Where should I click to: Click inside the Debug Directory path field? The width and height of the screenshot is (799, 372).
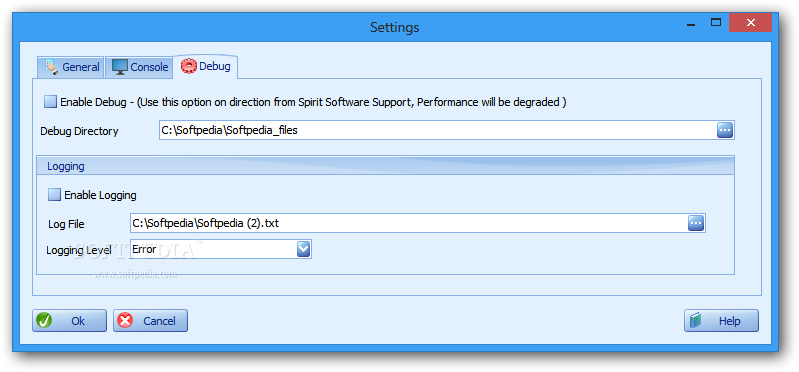(438, 130)
